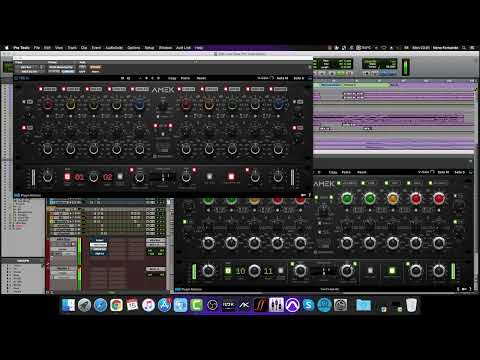This screenshot has height=360, width=480.
Task: Click Paste in the red AMEK plugin toolbar
Action: point(185,78)
